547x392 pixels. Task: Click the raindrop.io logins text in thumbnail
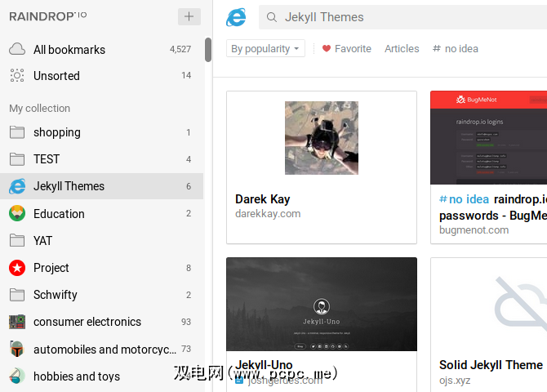(479, 122)
